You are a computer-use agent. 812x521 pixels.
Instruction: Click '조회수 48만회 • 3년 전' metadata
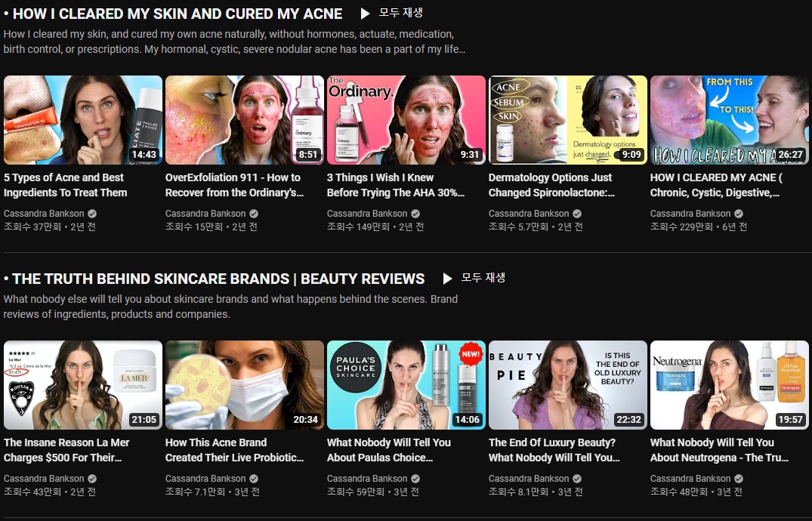tap(696, 492)
